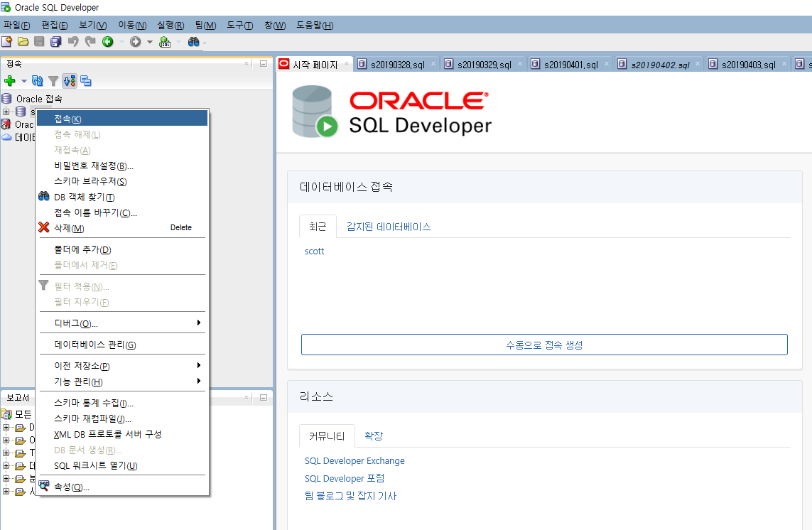Click the green Back navigation icon
This screenshot has width=812, height=530.
tap(108, 41)
